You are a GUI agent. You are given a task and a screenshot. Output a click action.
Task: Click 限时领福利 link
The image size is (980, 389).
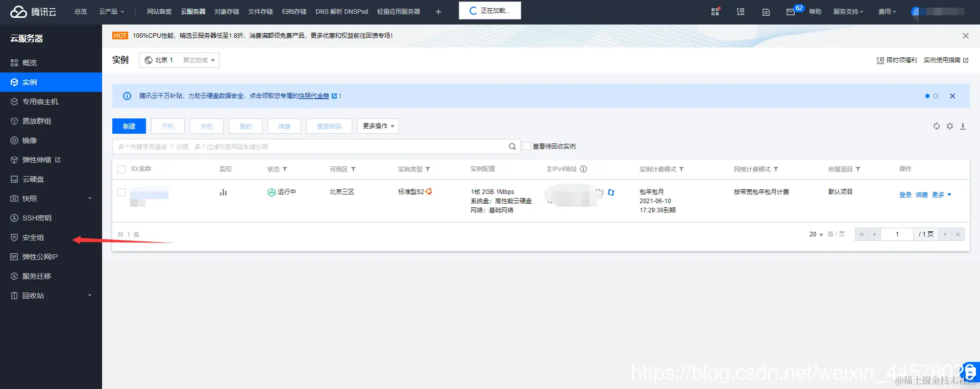click(x=897, y=60)
